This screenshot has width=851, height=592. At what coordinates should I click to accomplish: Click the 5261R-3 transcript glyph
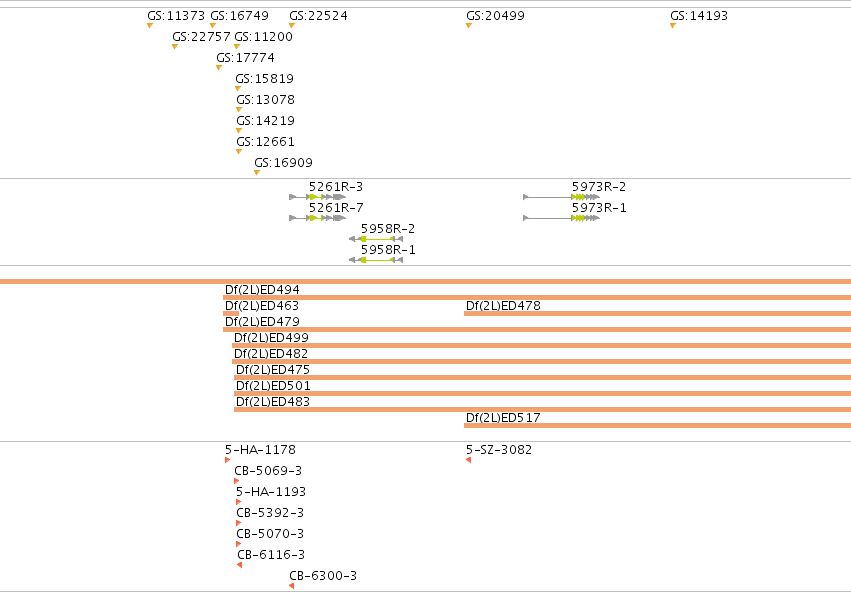click(317, 197)
